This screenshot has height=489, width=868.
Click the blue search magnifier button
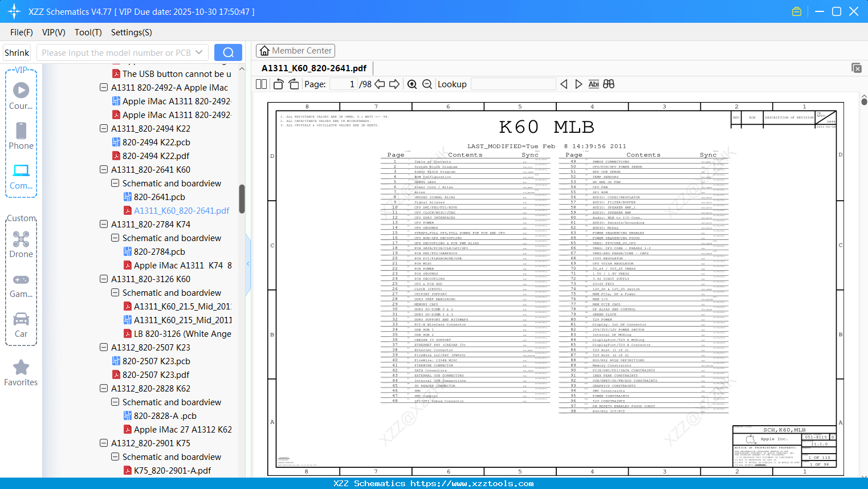[x=228, y=52]
